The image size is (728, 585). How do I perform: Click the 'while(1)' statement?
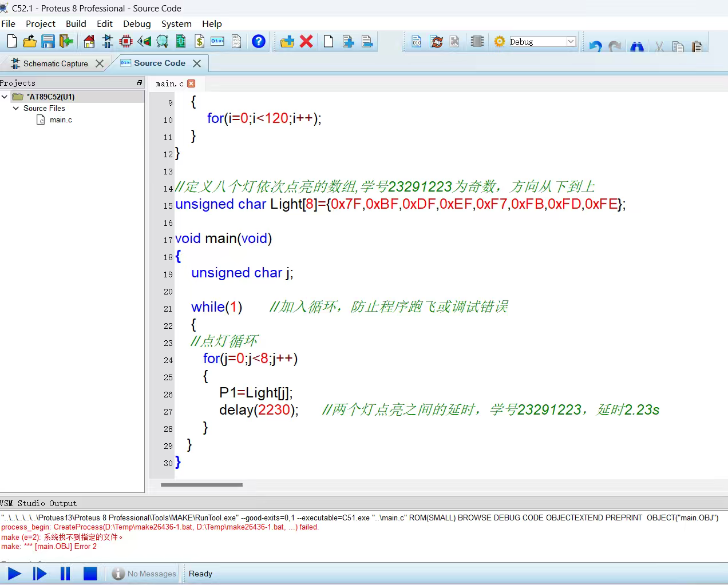[217, 307]
